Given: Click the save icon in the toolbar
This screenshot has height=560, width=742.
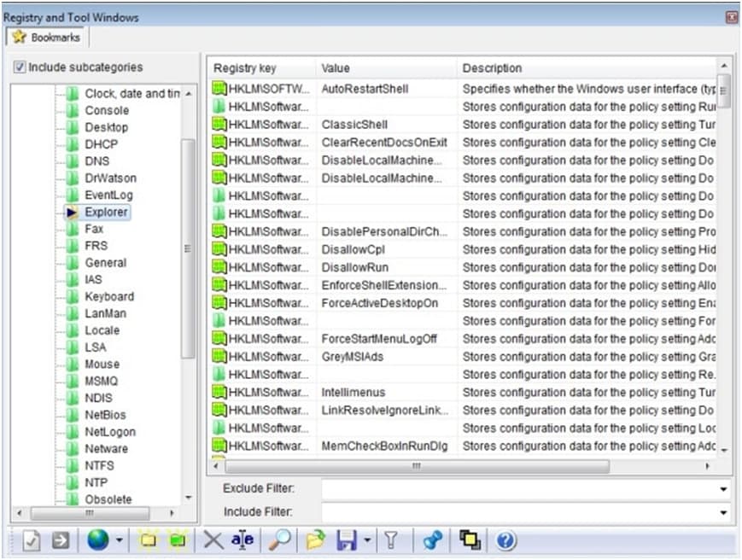Looking at the screenshot, I should [344, 540].
